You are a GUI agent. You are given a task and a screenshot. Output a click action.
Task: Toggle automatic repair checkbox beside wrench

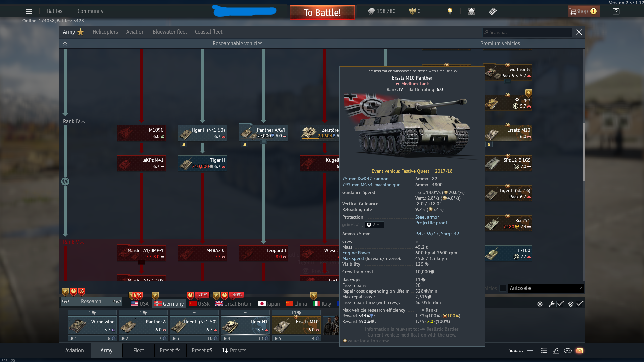[x=560, y=304]
